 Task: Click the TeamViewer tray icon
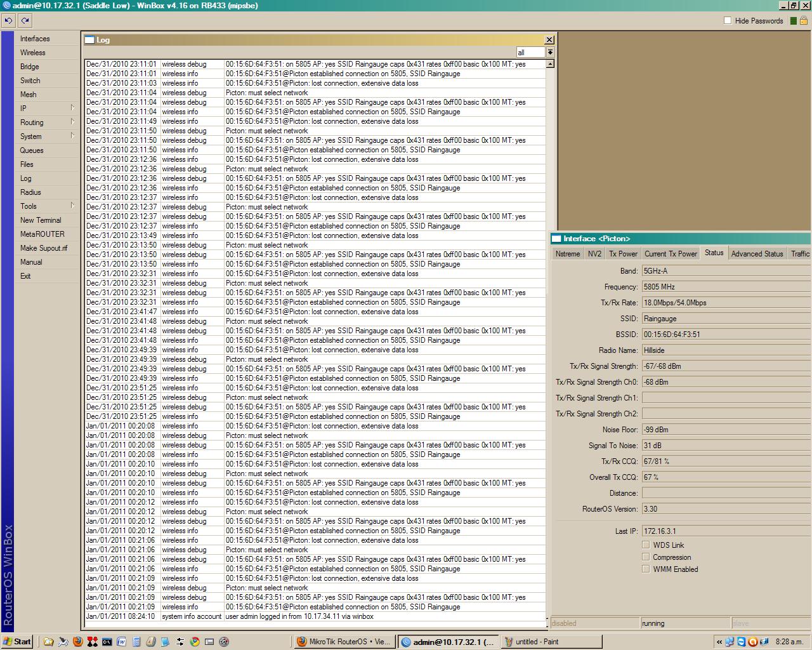(x=741, y=642)
